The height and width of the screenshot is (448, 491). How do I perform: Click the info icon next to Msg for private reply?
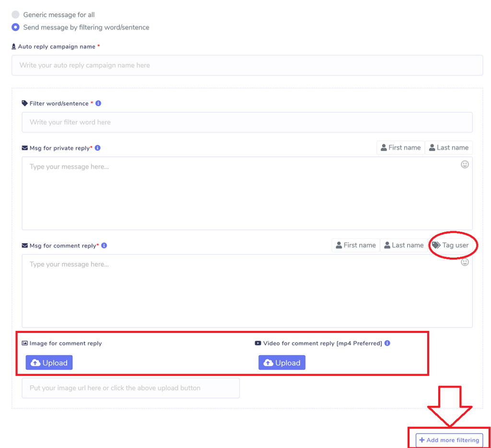point(97,148)
